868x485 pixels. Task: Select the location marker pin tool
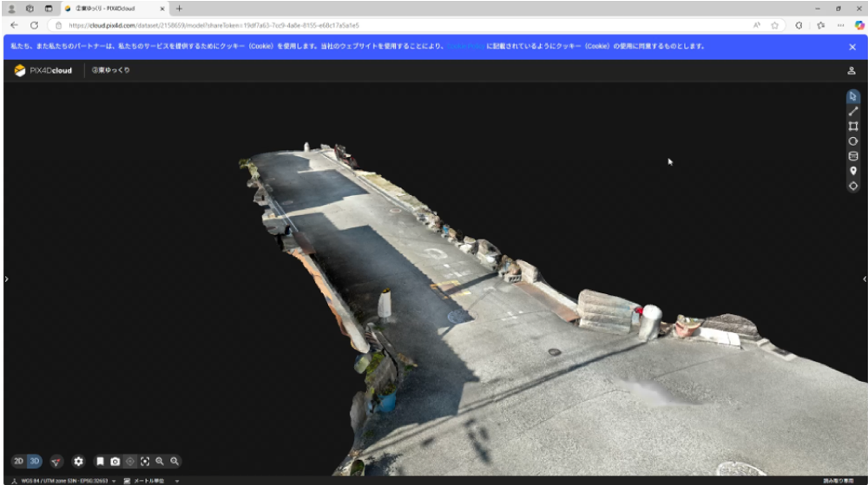(852, 171)
